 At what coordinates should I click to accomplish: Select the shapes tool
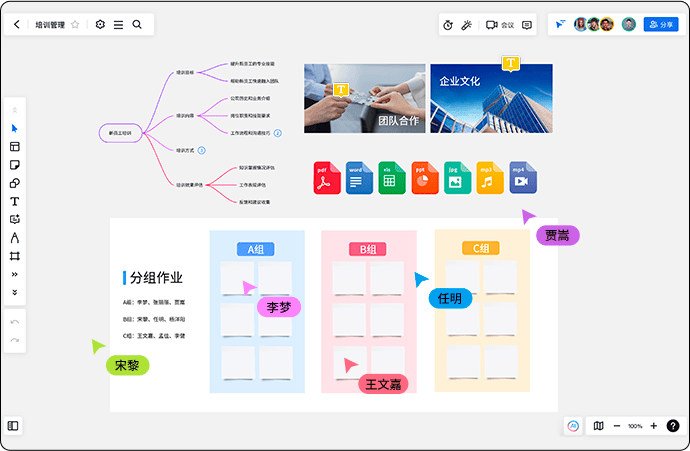(x=15, y=183)
